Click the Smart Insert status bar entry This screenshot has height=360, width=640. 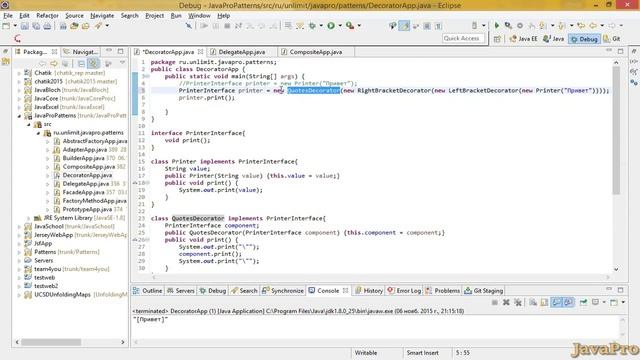(x=422, y=353)
